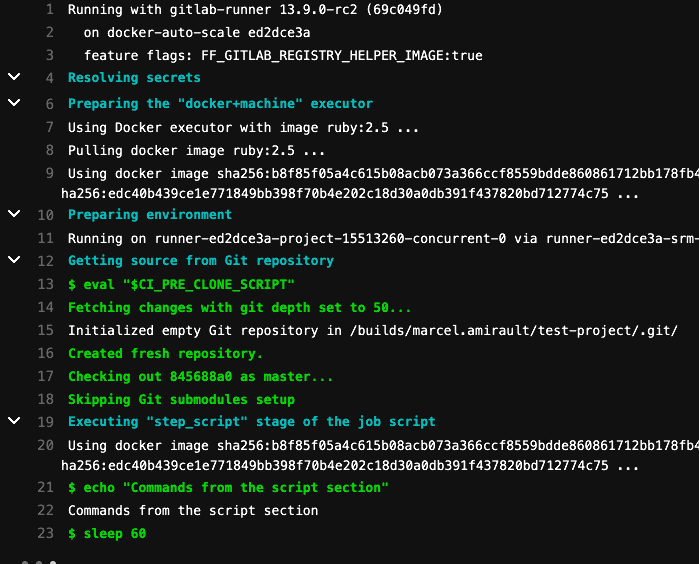Collapse the Resolving secrets section chevron

[x=14, y=77]
